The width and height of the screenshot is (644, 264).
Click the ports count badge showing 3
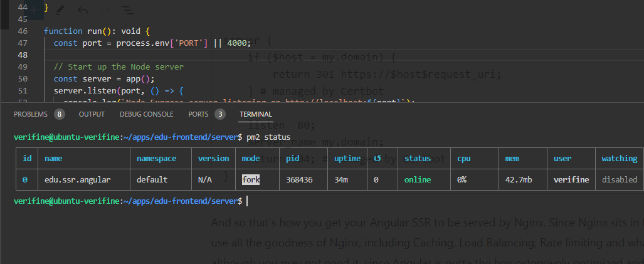(x=220, y=114)
